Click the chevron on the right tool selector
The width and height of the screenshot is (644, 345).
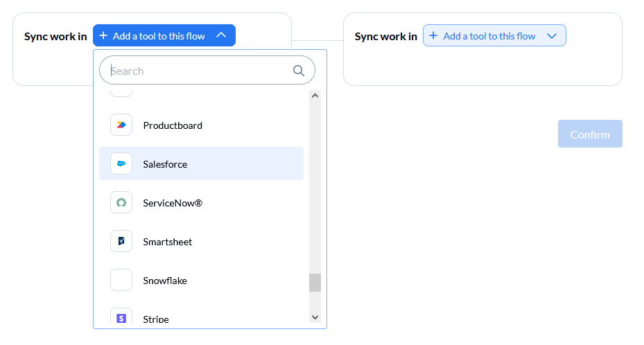pos(552,36)
